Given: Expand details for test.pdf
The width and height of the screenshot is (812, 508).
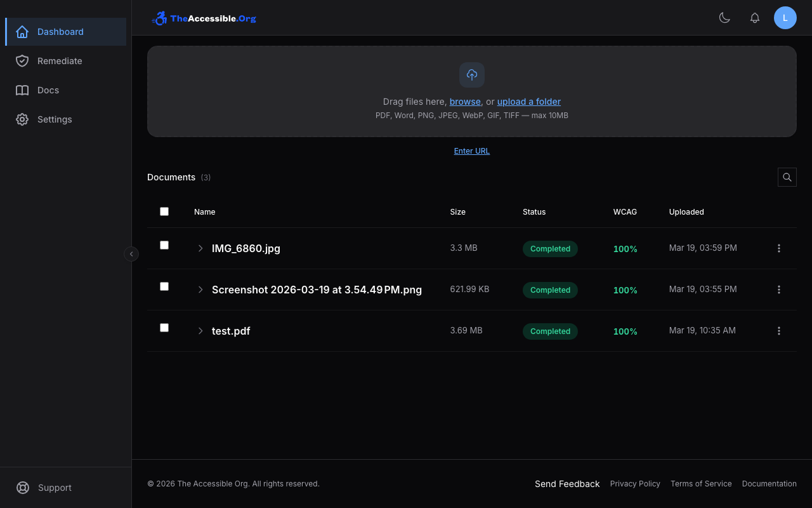Looking at the screenshot, I should point(200,331).
